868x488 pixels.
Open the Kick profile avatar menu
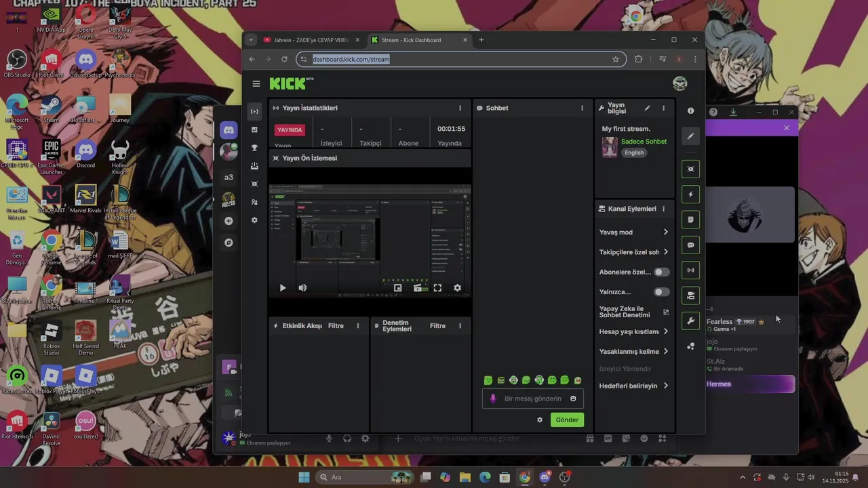(679, 83)
